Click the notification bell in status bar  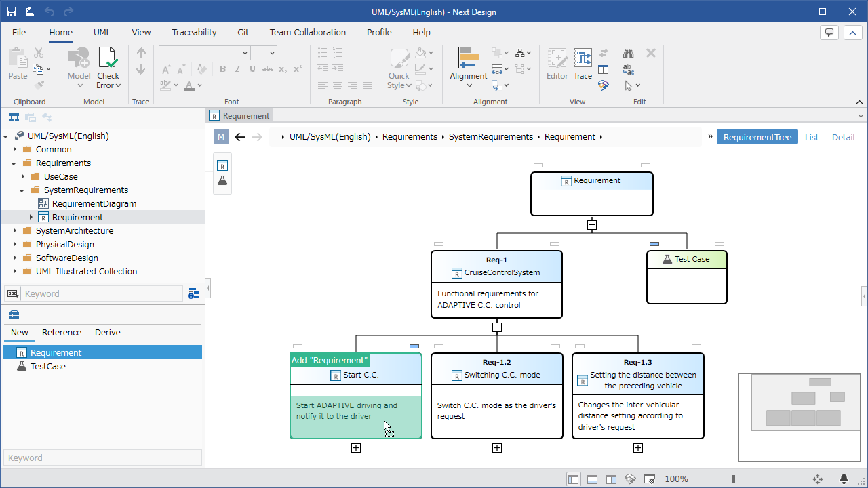coord(844,479)
